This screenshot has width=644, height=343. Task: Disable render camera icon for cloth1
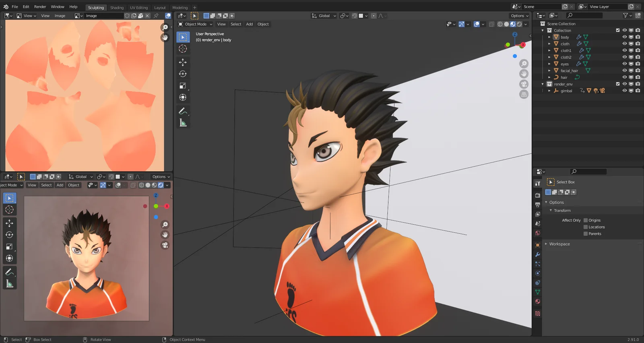[638, 50]
